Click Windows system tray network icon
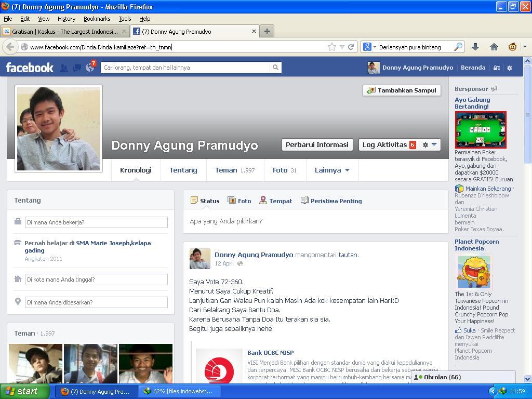Image resolution: width=532 pixels, height=399 pixels. tap(502, 391)
